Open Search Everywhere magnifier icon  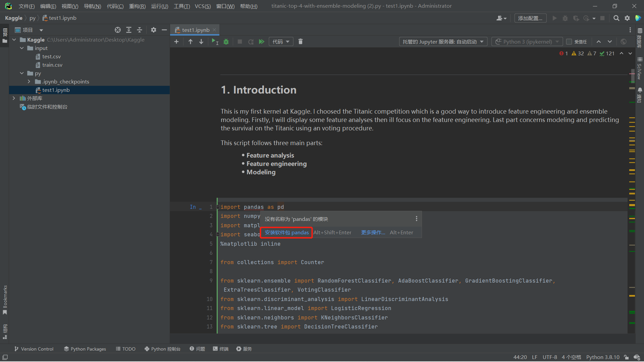click(x=616, y=18)
